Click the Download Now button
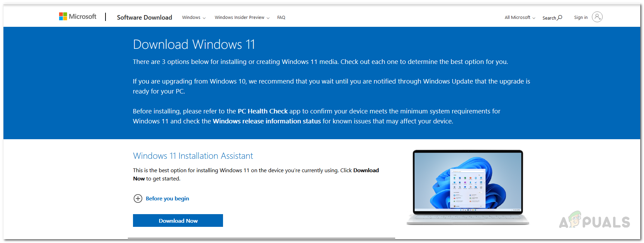 (x=178, y=221)
